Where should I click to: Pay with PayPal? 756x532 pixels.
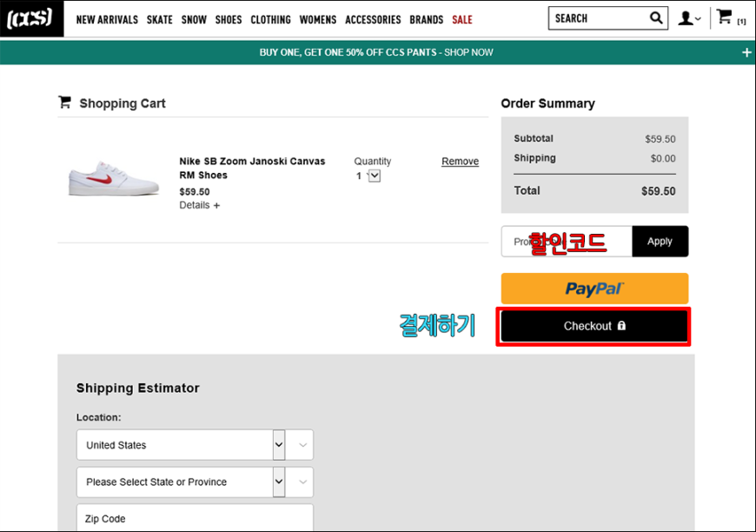click(x=594, y=289)
